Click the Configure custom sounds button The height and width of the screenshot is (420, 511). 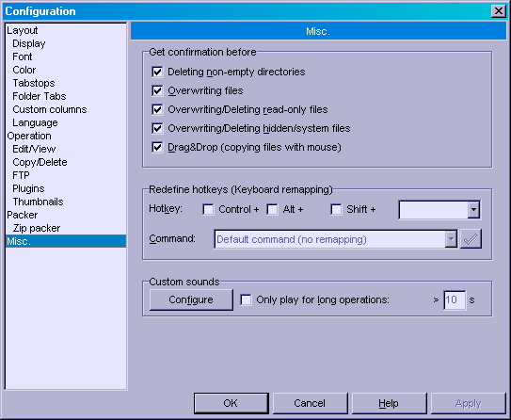pos(191,299)
